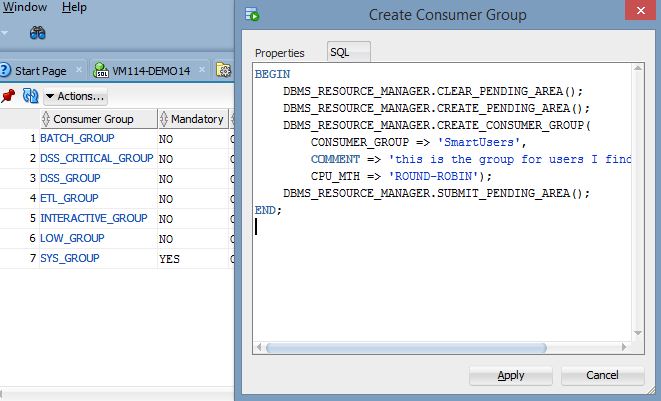Click the Cancel button
Image resolution: width=661 pixels, height=401 pixels.
[602, 375]
